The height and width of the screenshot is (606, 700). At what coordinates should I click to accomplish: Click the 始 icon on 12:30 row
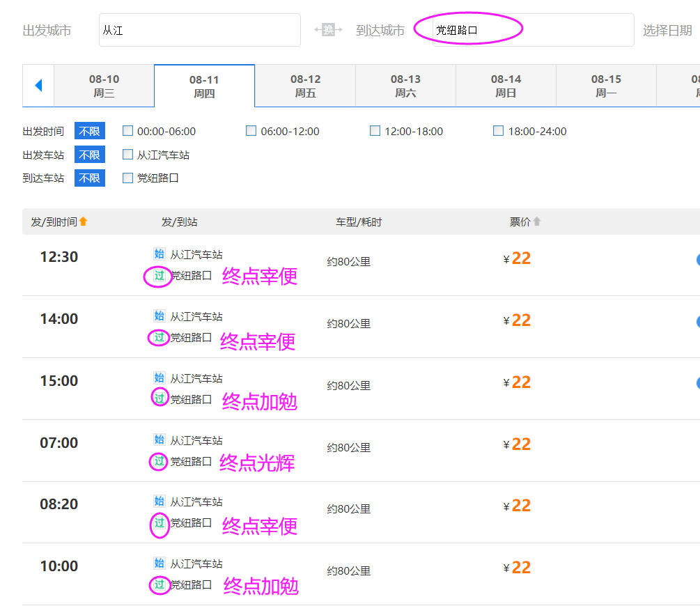click(x=160, y=254)
